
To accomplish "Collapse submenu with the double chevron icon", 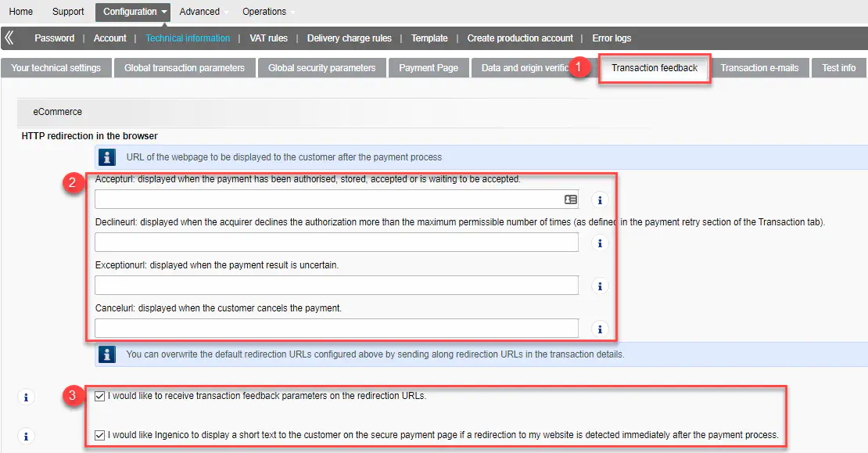I will (9, 38).
